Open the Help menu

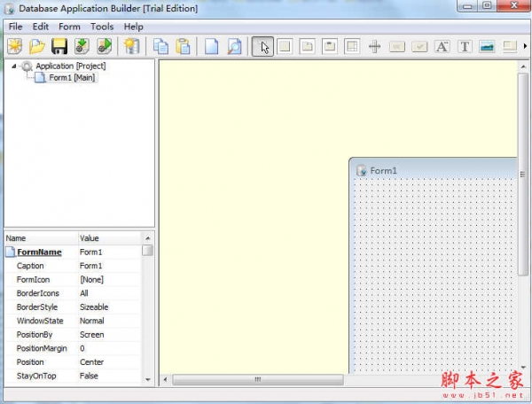[x=133, y=27]
